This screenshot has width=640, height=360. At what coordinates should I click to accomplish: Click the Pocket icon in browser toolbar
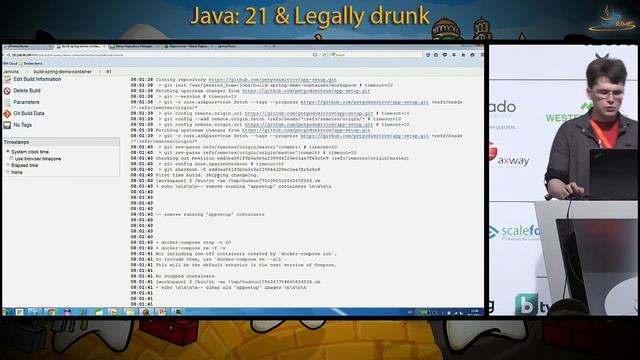[x=445, y=55]
